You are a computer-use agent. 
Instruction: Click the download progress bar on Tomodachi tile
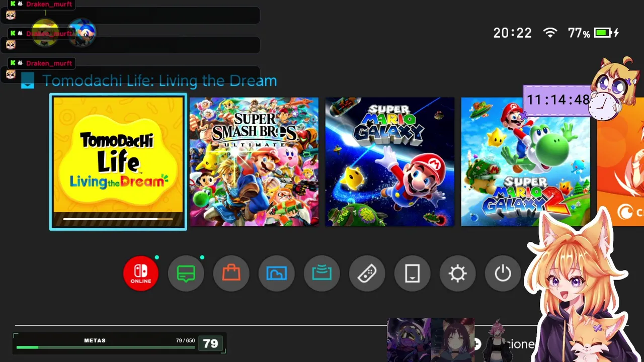pyautogui.click(x=118, y=219)
